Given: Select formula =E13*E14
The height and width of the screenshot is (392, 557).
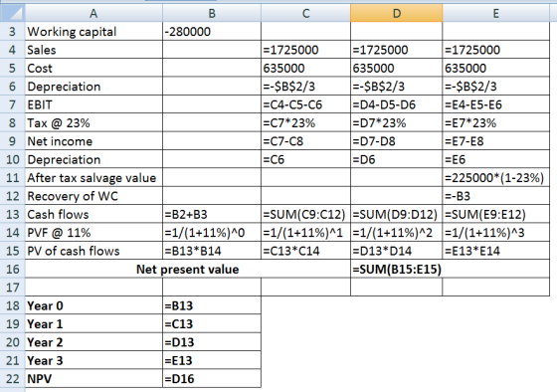Looking at the screenshot, I should (496, 251).
